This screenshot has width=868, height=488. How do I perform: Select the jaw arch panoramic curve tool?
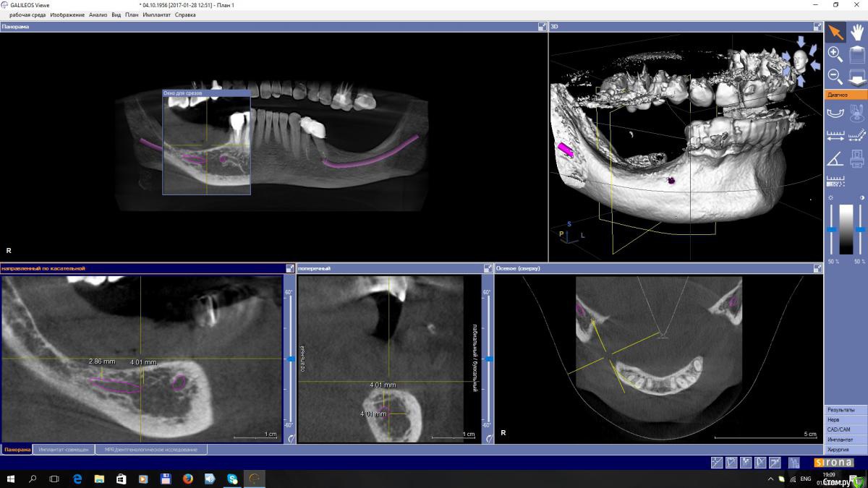pos(835,112)
